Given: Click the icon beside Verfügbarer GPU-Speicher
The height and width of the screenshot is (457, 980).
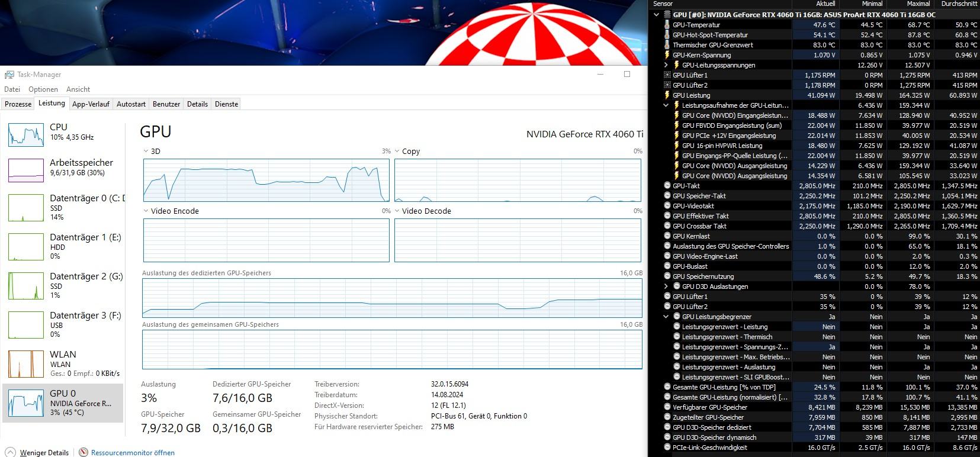Looking at the screenshot, I should pyautogui.click(x=667, y=407).
